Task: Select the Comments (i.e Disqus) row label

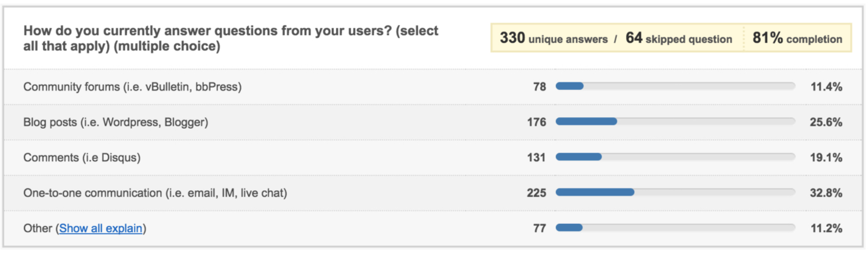Action: point(82,158)
